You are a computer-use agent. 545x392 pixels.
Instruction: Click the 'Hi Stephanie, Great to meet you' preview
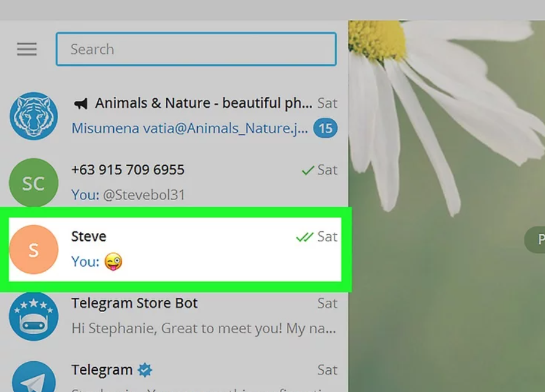coord(203,329)
